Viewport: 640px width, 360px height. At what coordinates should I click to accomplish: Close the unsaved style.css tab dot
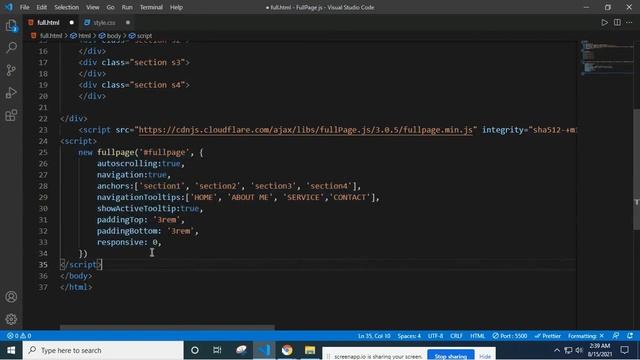click(x=128, y=22)
